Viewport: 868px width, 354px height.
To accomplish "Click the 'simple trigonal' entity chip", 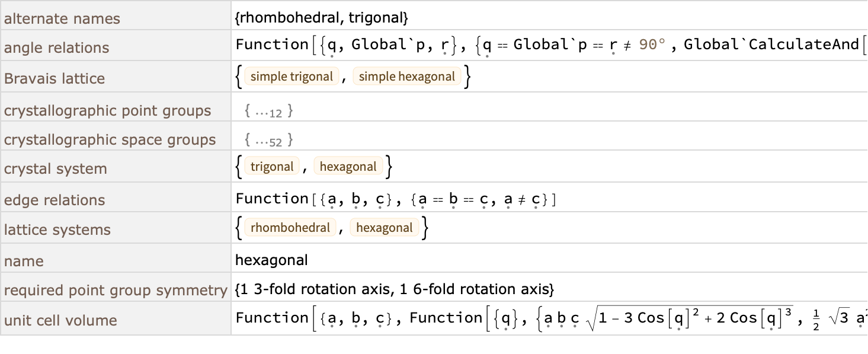I will (292, 76).
